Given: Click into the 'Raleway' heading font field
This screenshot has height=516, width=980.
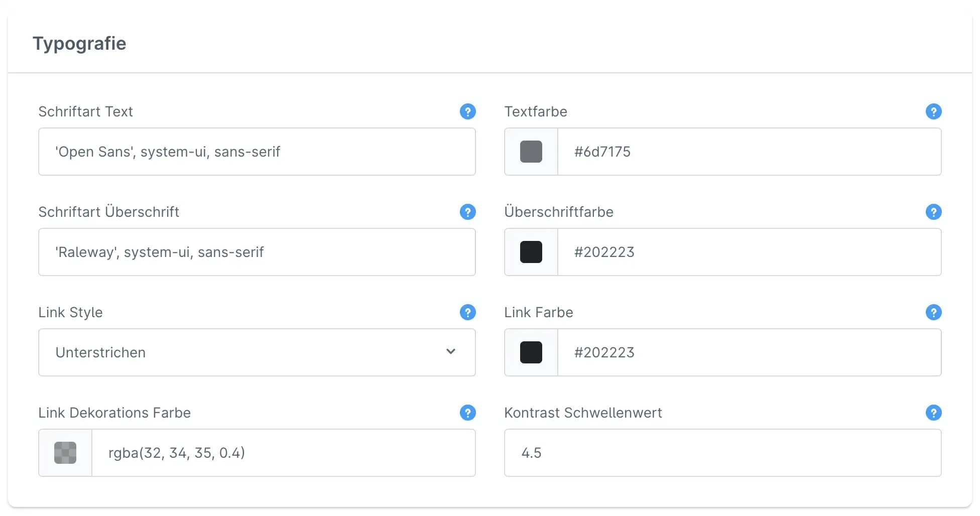Looking at the screenshot, I should point(257,252).
